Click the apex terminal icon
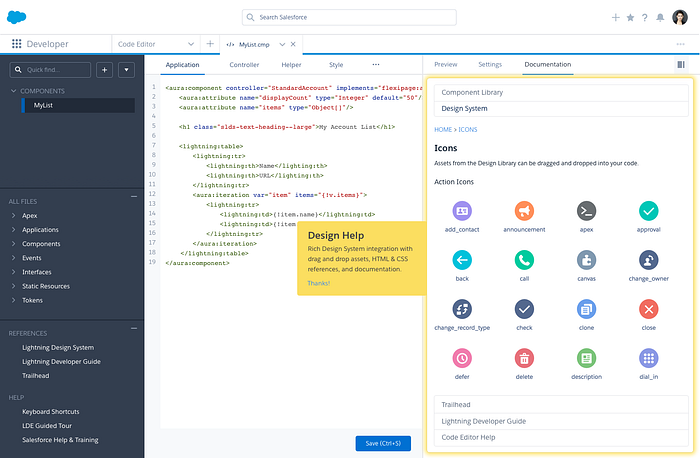The height and width of the screenshot is (458, 700). [x=586, y=211]
